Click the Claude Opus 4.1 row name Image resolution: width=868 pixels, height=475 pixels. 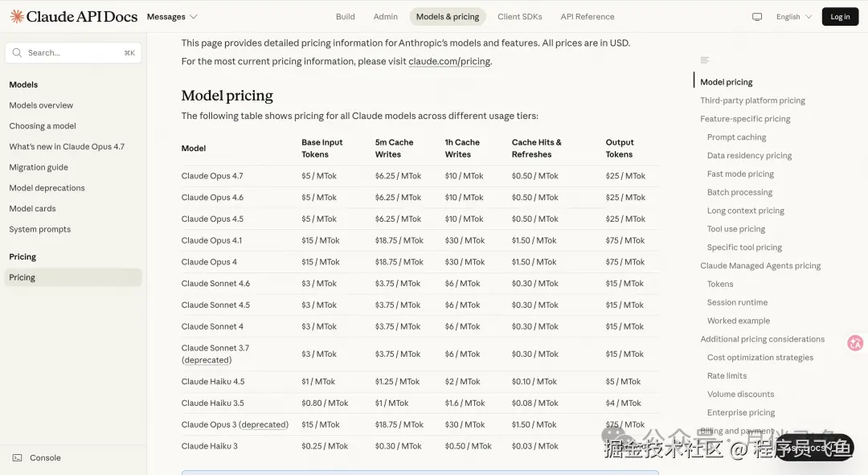[211, 241]
